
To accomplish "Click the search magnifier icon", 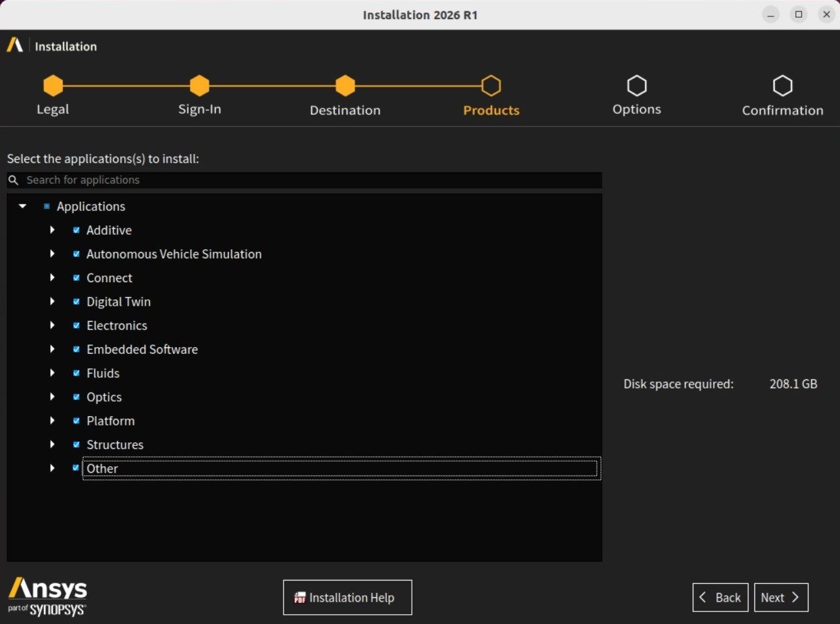I will coord(13,180).
